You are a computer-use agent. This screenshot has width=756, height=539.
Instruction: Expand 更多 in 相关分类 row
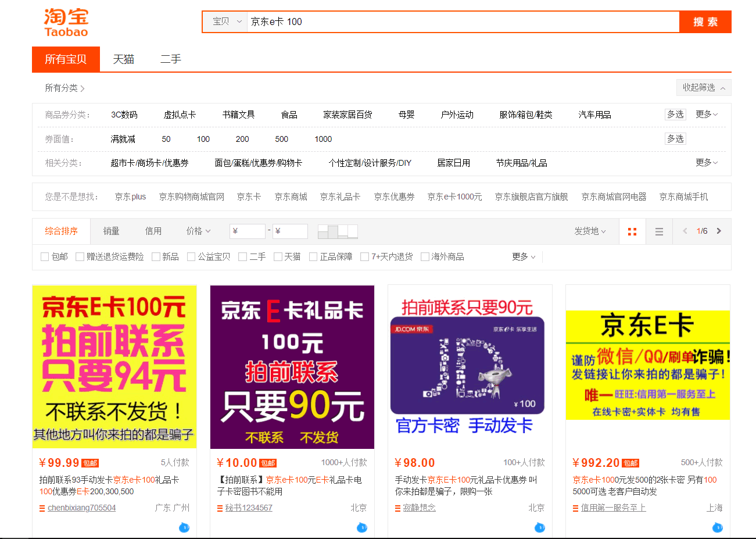(707, 162)
